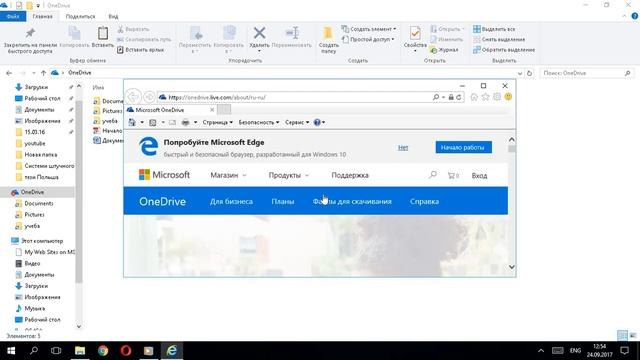
Task: Click the Вход sign-in link
Action: (x=479, y=176)
